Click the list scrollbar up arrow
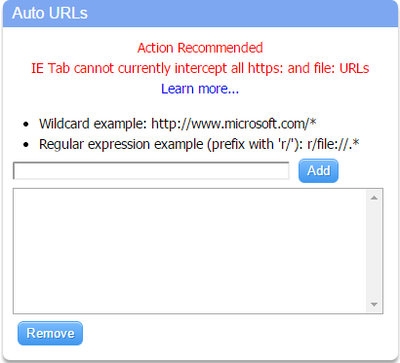400x363 pixels. (374, 198)
